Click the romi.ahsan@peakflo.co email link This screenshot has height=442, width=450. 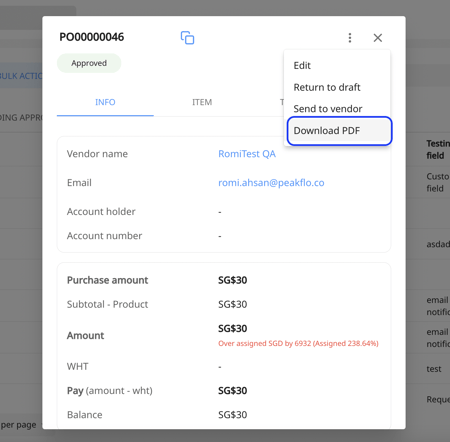(271, 183)
